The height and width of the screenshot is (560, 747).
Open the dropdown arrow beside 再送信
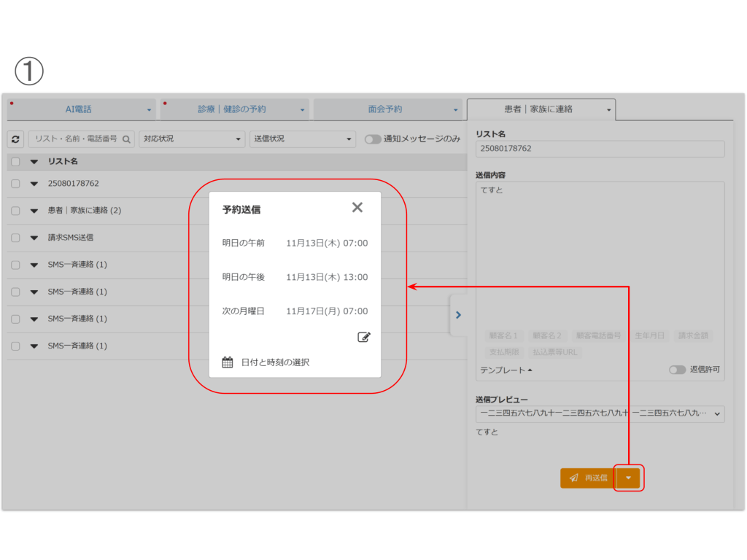(x=628, y=478)
